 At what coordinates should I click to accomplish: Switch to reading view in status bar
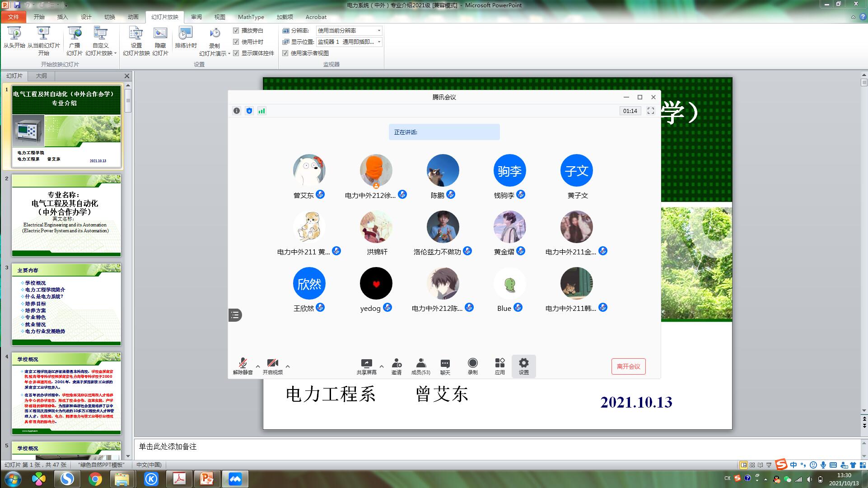click(761, 465)
